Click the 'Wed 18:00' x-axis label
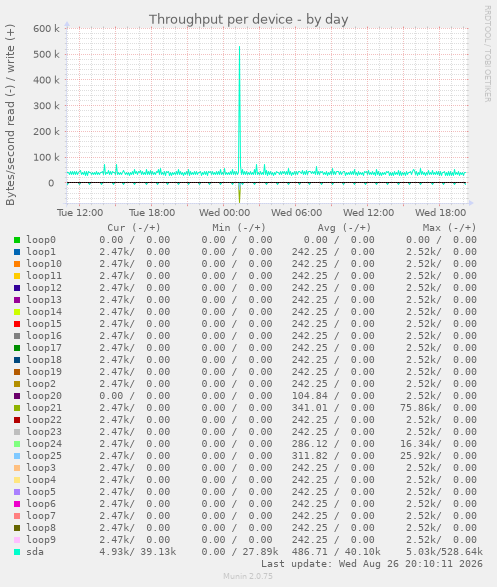This screenshot has height=587, width=497. (x=440, y=213)
